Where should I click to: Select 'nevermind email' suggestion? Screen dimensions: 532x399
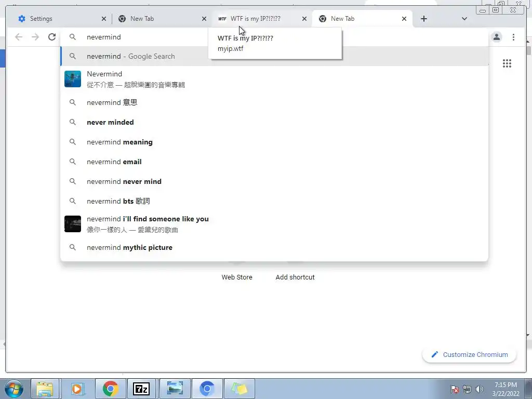tap(274, 162)
